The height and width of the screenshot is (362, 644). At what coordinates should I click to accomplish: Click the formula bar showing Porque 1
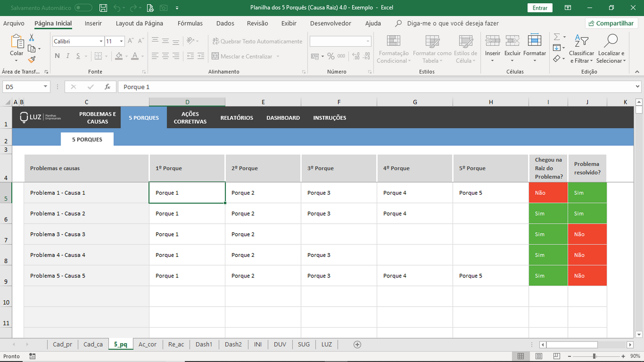click(376, 87)
